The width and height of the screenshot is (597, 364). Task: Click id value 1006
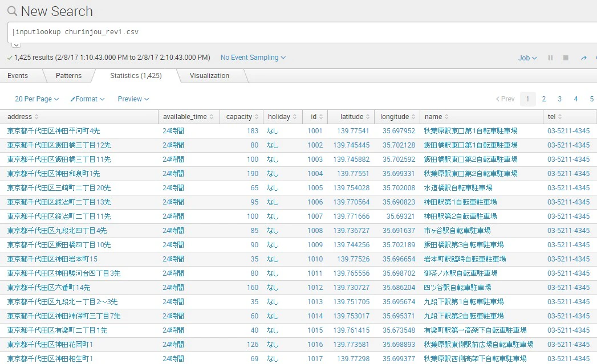tap(315, 202)
